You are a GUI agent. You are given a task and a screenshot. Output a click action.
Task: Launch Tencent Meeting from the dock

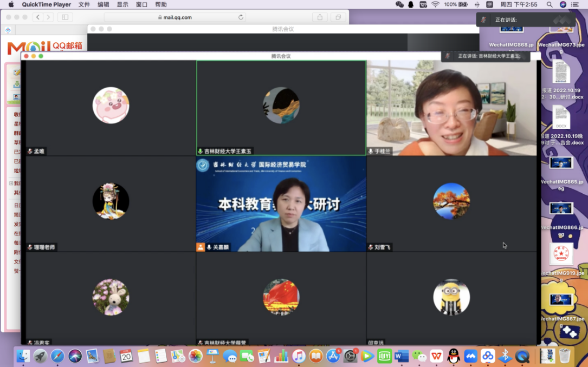click(x=470, y=356)
